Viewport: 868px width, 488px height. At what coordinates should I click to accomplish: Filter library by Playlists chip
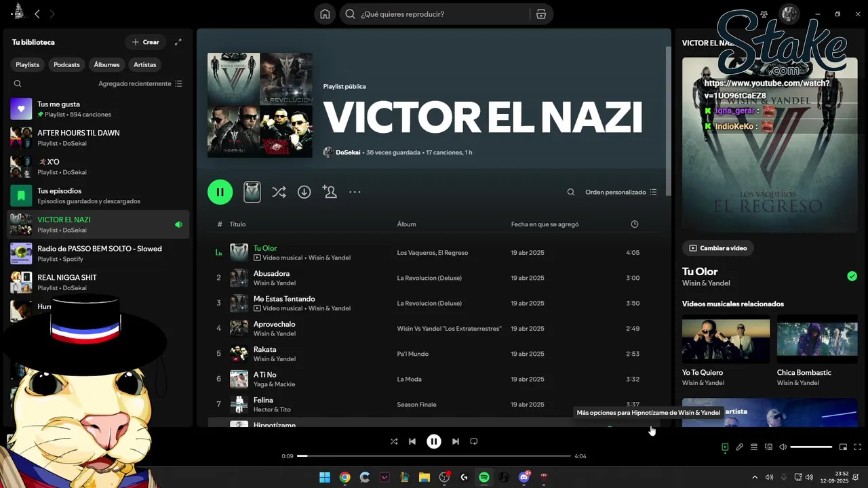point(28,64)
